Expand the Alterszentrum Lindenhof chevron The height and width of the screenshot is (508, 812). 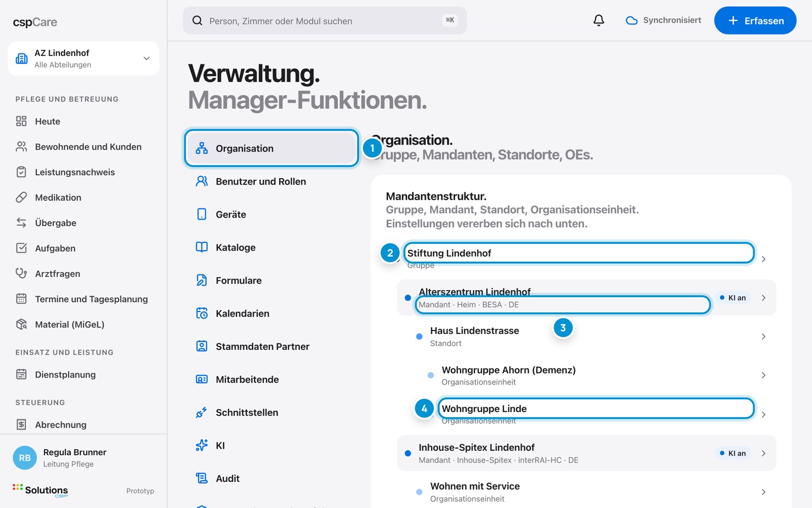click(x=763, y=298)
